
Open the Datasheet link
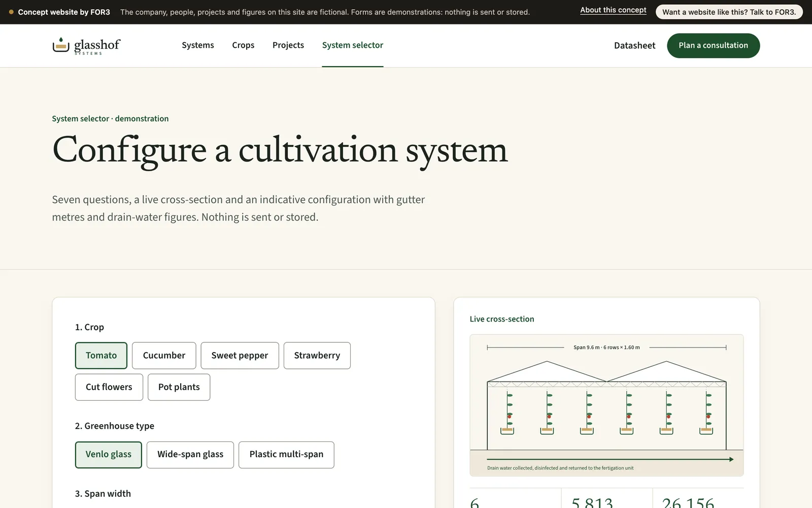(x=634, y=46)
